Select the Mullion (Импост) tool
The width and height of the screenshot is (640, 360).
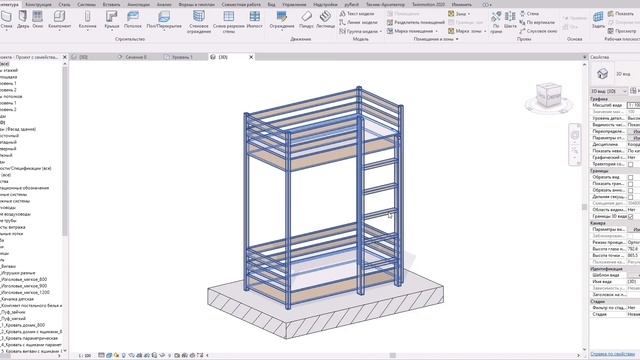pos(255,19)
